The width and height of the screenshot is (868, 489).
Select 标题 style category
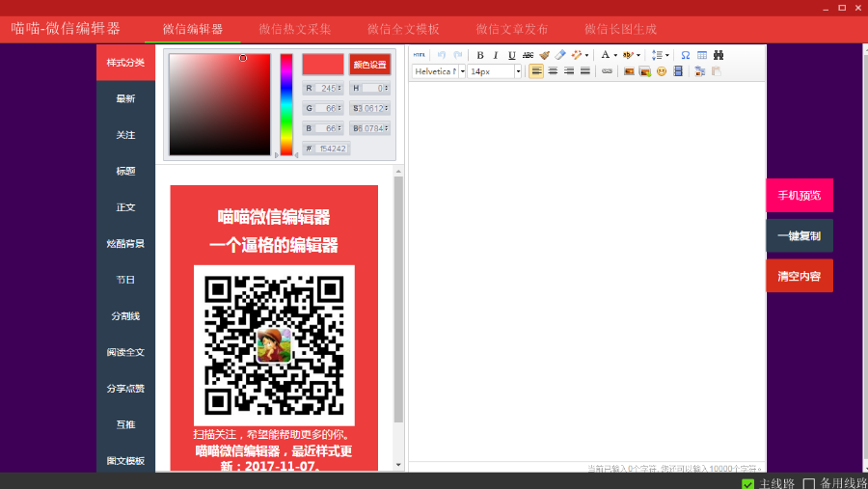pos(125,171)
